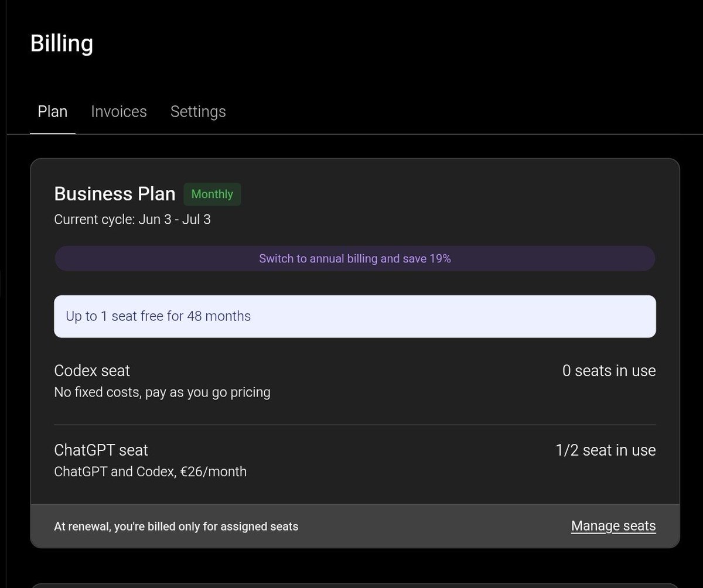Click the Billing page heading
The image size is (703, 588).
pyautogui.click(x=62, y=44)
